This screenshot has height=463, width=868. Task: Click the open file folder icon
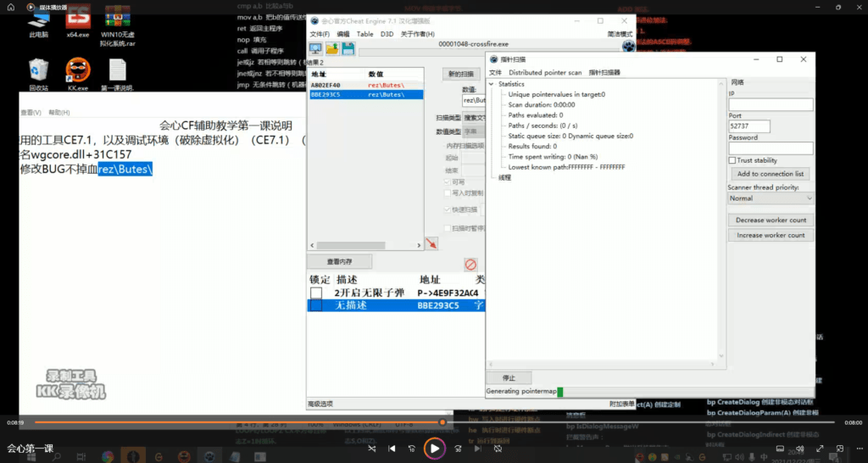click(x=332, y=48)
